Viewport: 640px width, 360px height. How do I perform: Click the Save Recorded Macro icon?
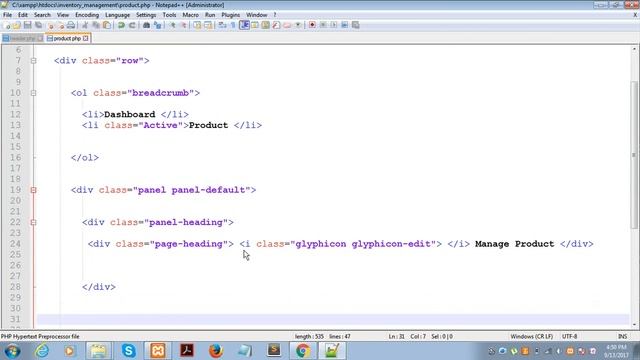[356, 25]
